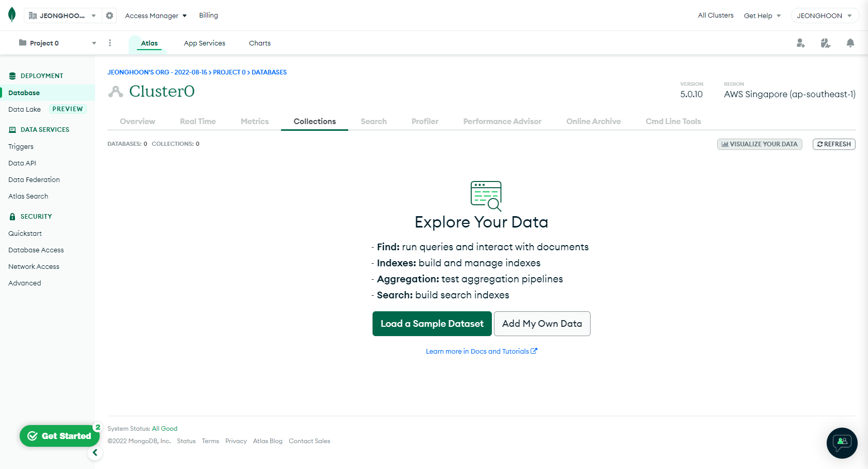Open the Atlas Blog footer link

pyautogui.click(x=268, y=441)
